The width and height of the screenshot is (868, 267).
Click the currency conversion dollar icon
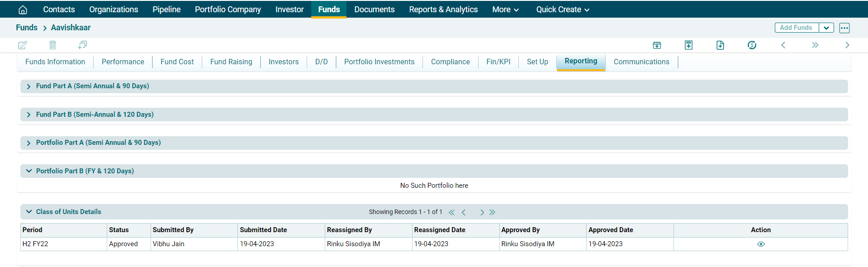(x=752, y=45)
